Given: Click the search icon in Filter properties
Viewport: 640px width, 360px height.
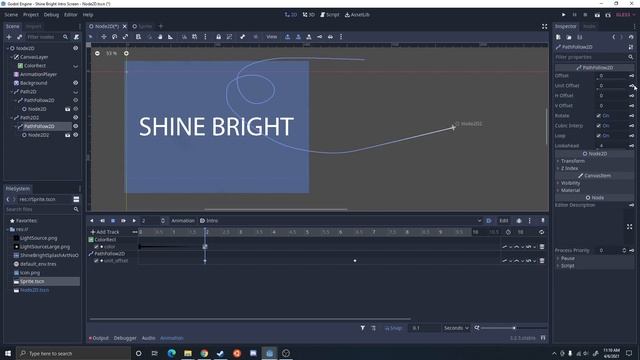Looking at the screenshot, I should tap(631, 57).
